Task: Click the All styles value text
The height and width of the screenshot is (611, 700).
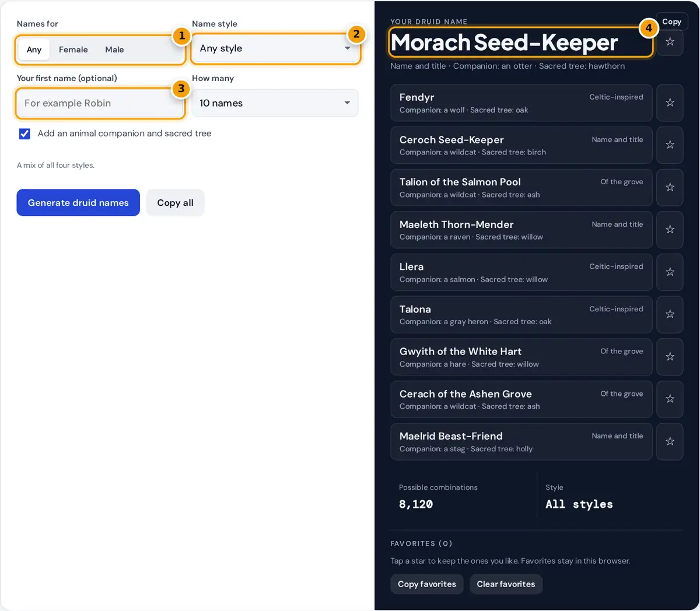Action: coord(579,504)
